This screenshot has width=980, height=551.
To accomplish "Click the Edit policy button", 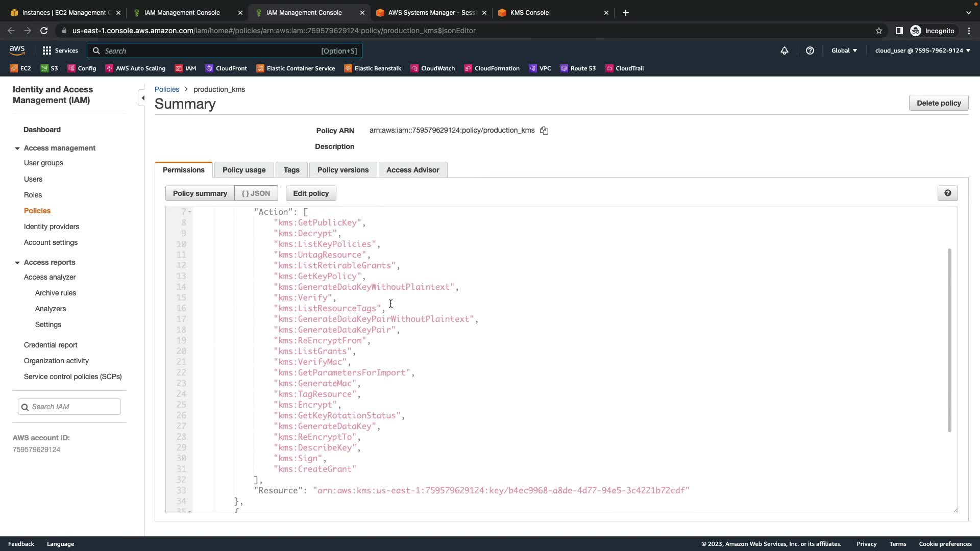I will coord(311,193).
